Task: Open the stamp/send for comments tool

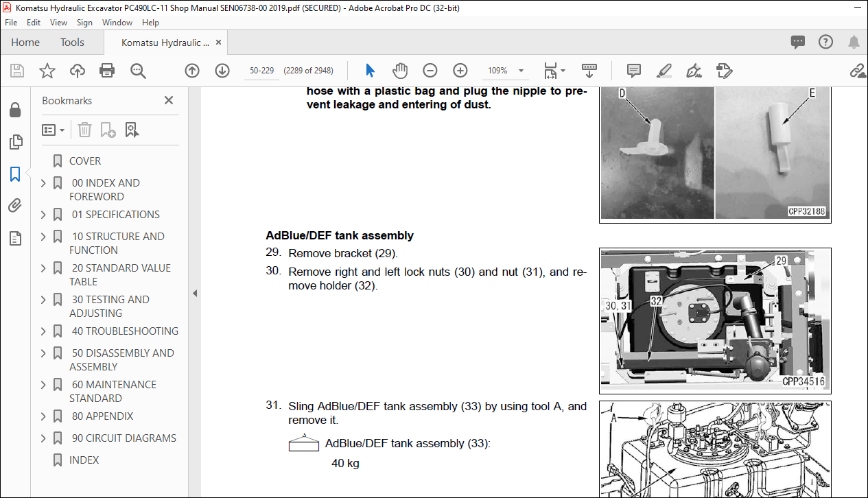Action: pos(723,71)
